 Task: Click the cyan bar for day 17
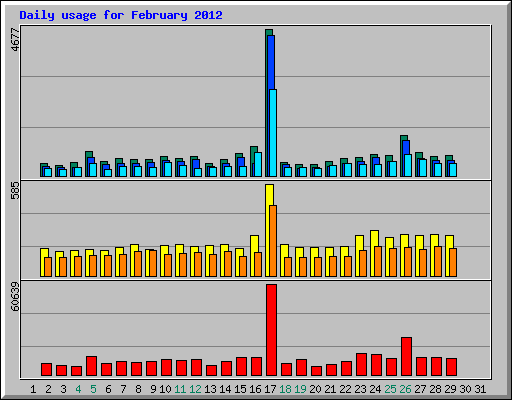click(273, 133)
